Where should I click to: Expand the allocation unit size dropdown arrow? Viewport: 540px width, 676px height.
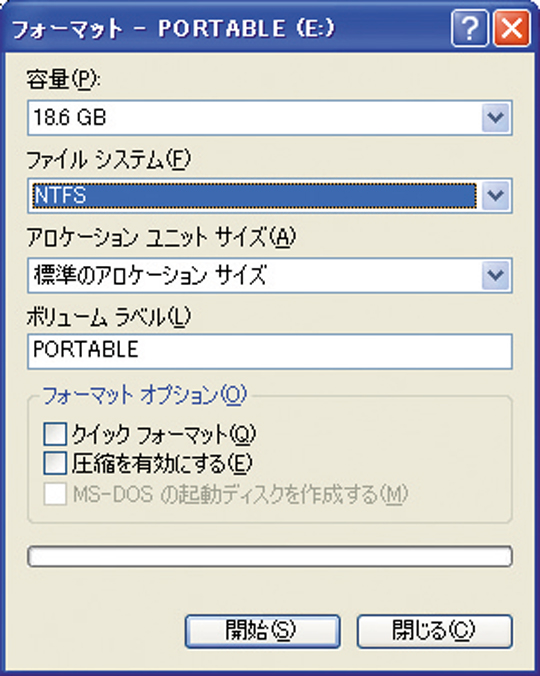point(495,275)
